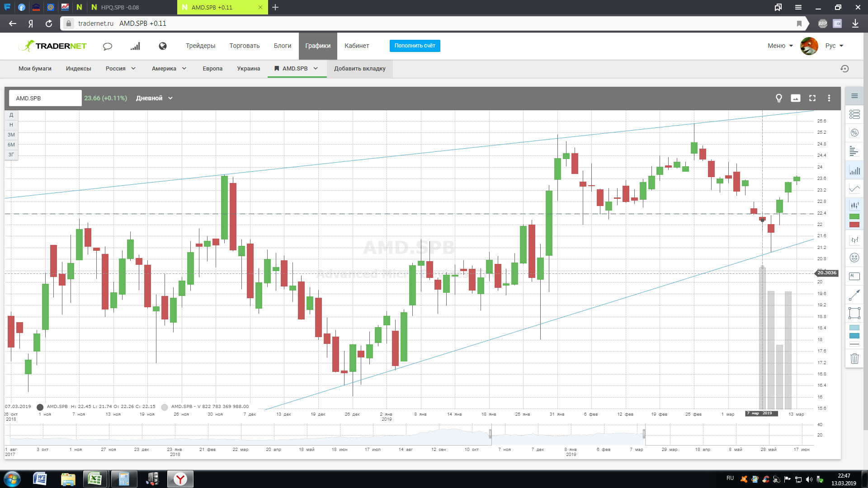Collapse the right tools hamburger panel
Image resolution: width=868 pixels, height=488 pixels.
click(854, 96)
